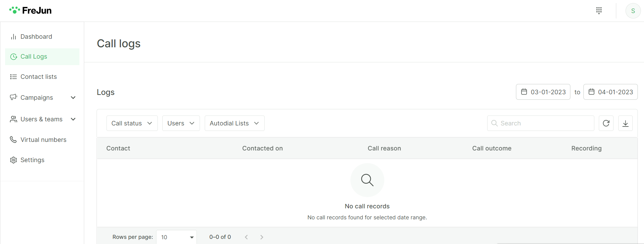Focus the Search input field

click(544, 123)
